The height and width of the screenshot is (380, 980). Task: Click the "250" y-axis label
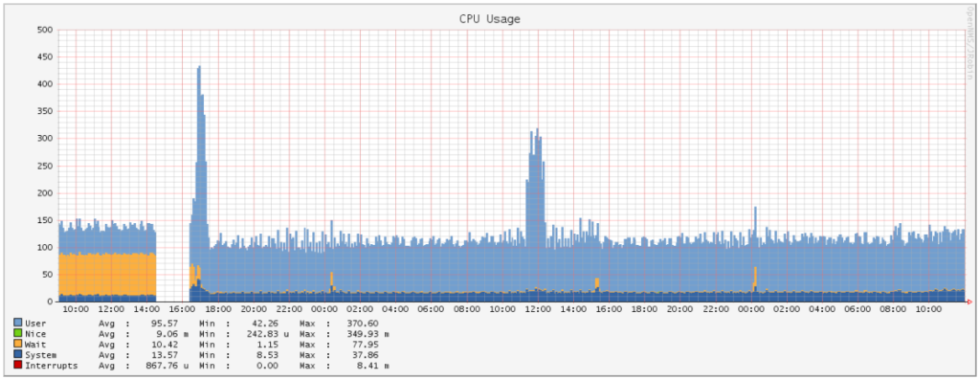point(46,166)
